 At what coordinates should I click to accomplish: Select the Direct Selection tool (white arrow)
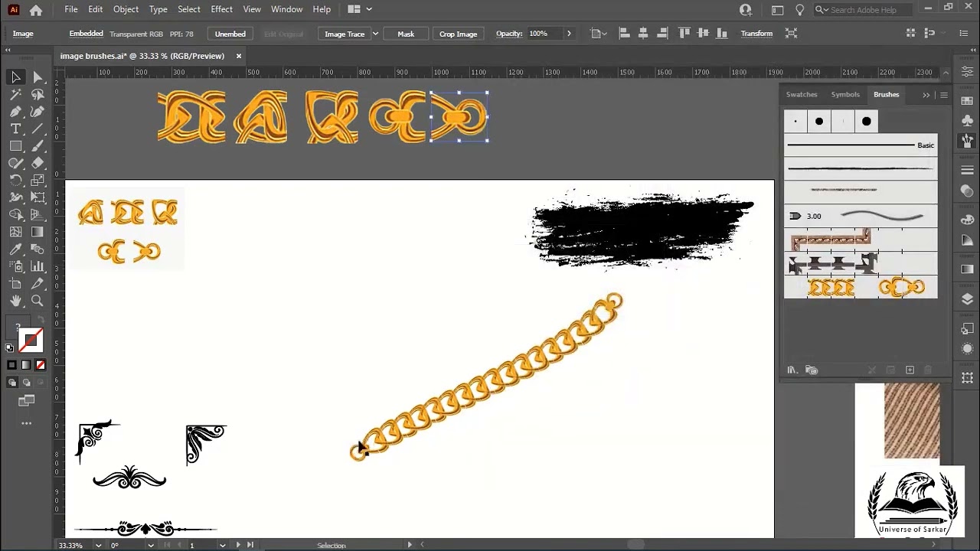click(x=38, y=77)
